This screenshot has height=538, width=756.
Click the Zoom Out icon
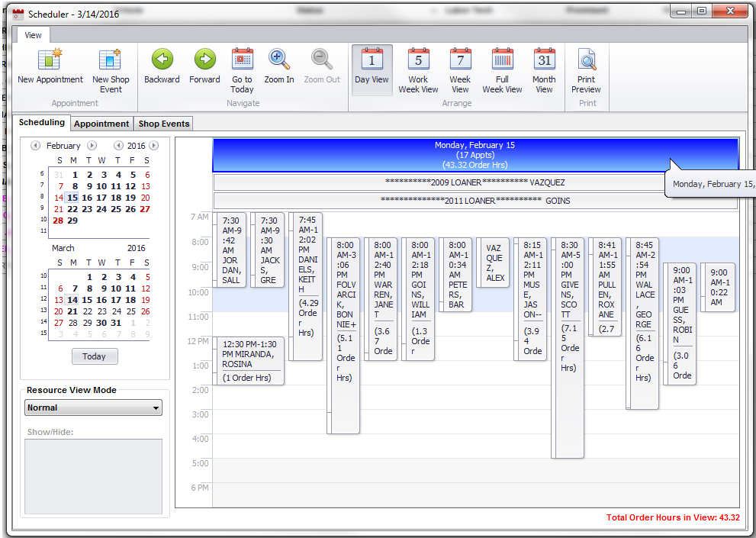click(x=322, y=60)
